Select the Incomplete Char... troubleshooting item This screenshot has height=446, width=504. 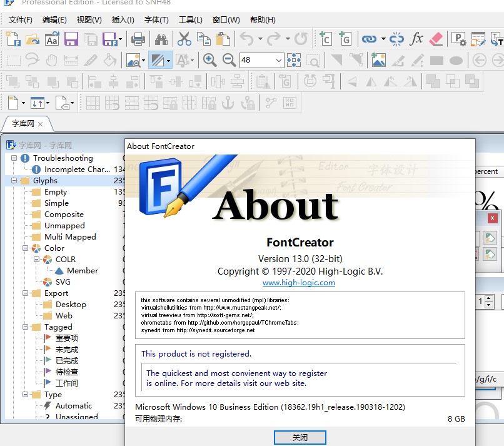[x=77, y=170]
